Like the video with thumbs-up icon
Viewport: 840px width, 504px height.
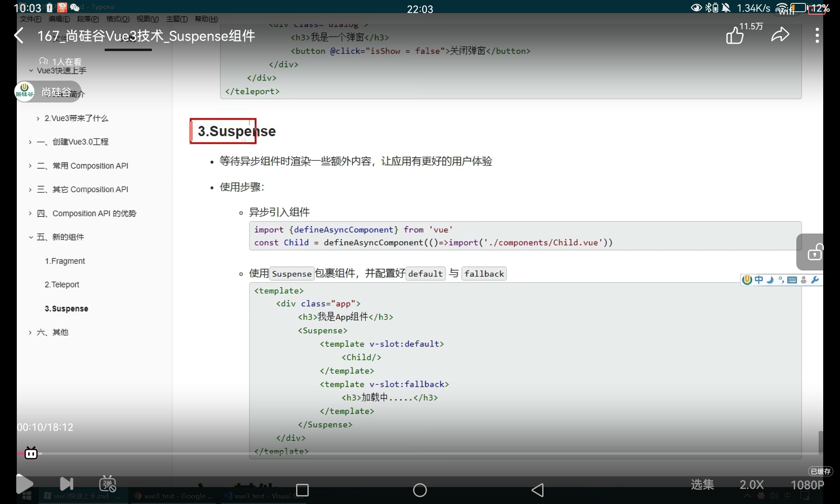point(735,36)
